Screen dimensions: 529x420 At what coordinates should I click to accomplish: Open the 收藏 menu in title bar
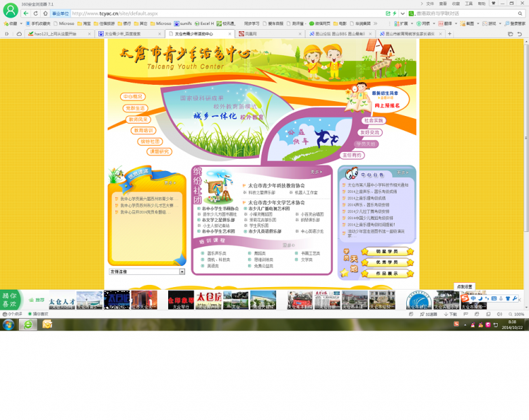tap(456, 3)
